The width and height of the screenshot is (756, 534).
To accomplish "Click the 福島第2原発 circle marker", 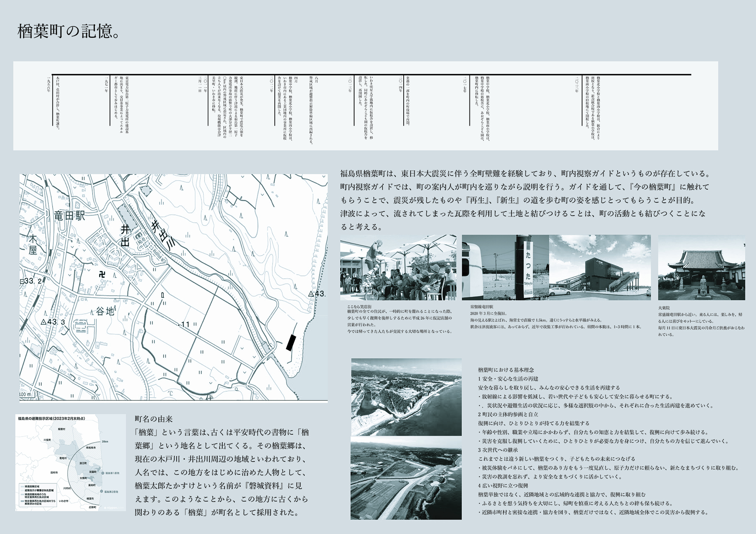I will (x=101, y=492).
